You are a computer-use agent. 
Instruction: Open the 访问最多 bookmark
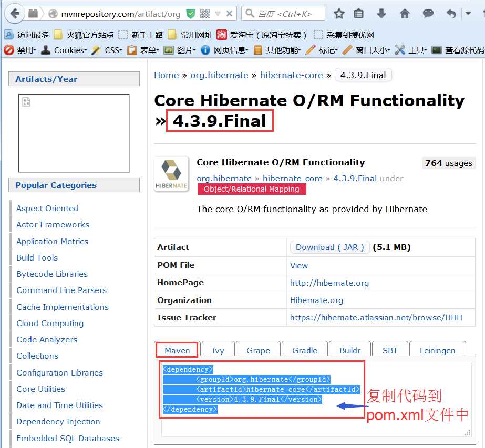pyautogui.click(x=27, y=35)
